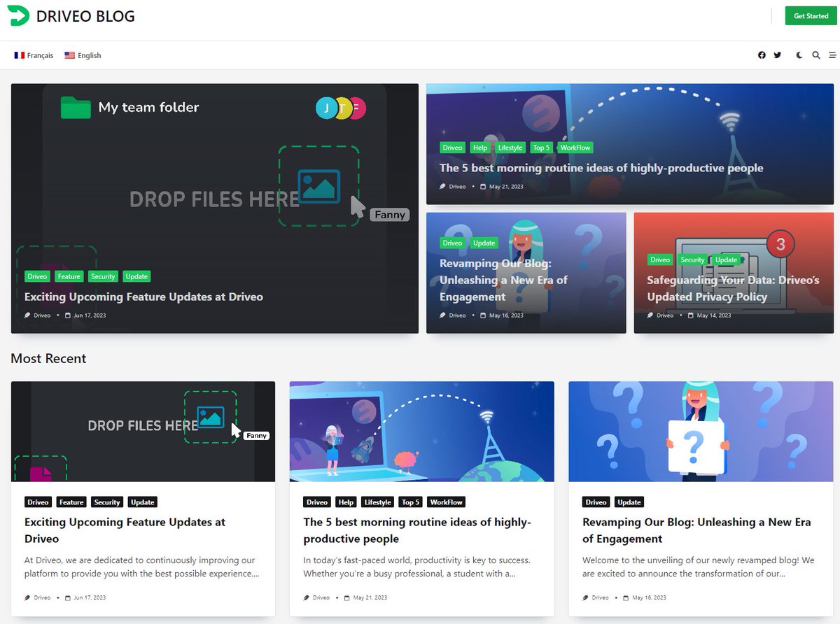
Task: Select the Help tag on the top-right banner
Action: point(480,148)
